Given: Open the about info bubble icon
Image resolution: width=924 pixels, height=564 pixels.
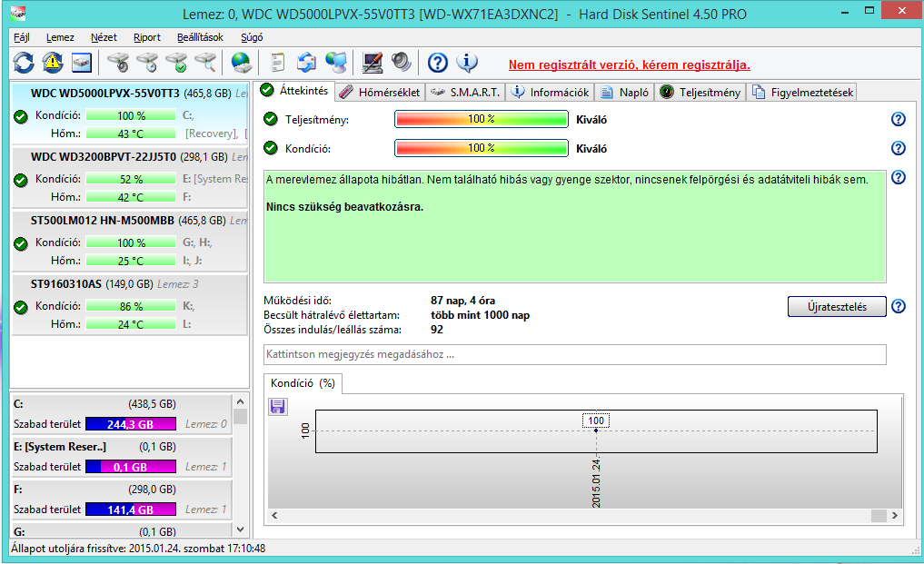Looking at the screenshot, I should pyautogui.click(x=467, y=63).
